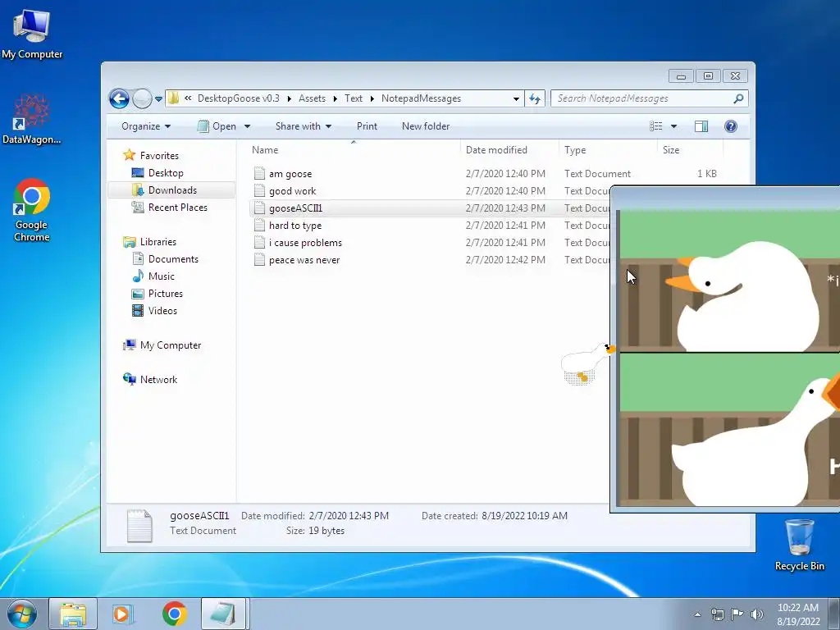Select the 'good work' file
This screenshot has height=630, width=840.
[293, 190]
